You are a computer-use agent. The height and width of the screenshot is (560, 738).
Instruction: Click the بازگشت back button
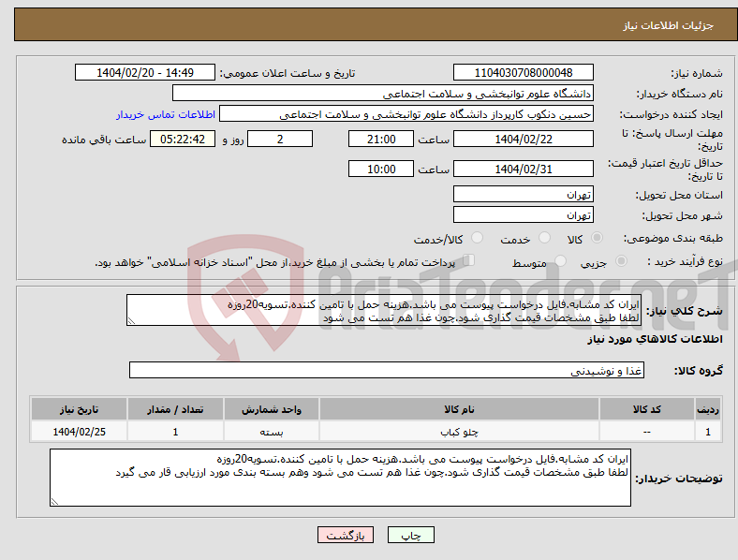click(346, 535)
